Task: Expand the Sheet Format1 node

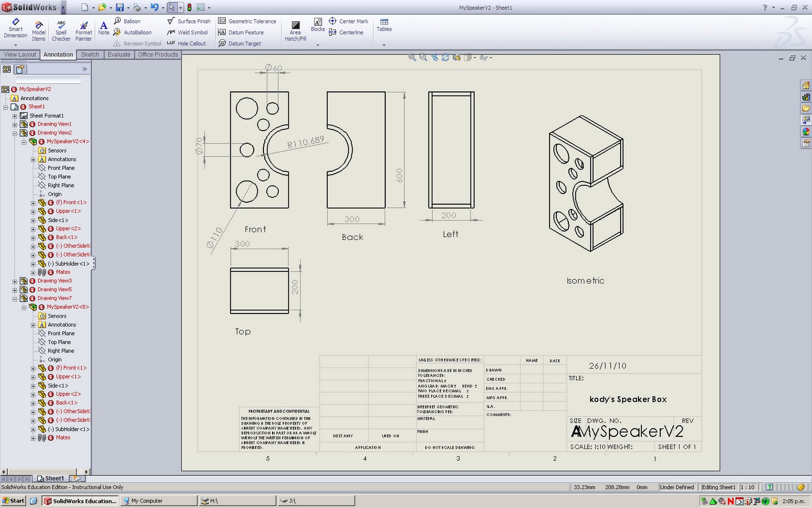Action: point(15,116)
